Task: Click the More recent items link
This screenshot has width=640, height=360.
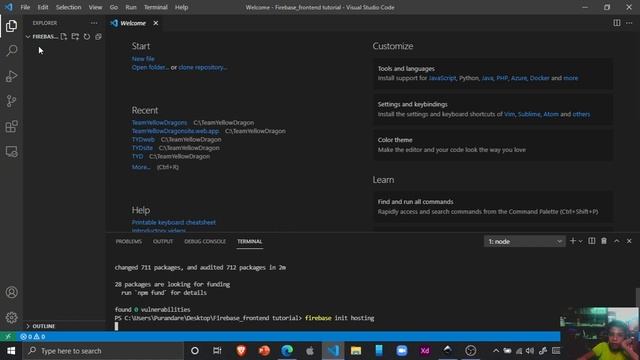Action: pos(141,167)
